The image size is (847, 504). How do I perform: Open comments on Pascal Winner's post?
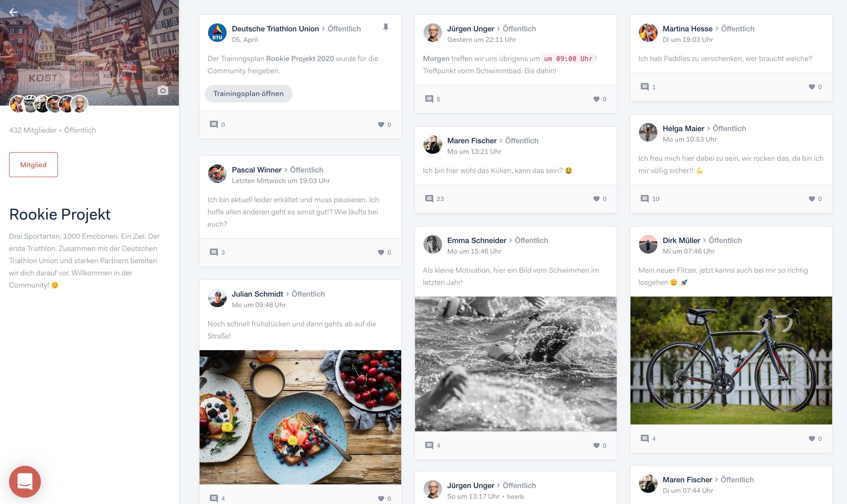point(217,252)
